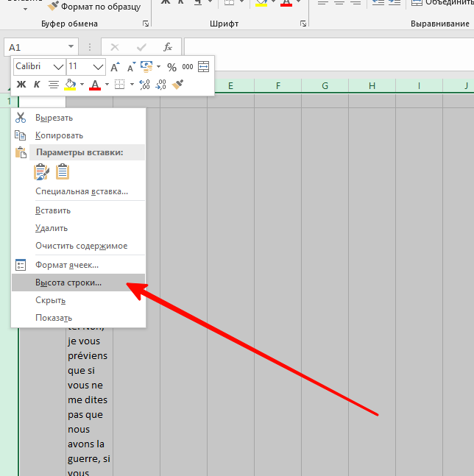Select column E header
474x476 pixels.
[231, 86]
